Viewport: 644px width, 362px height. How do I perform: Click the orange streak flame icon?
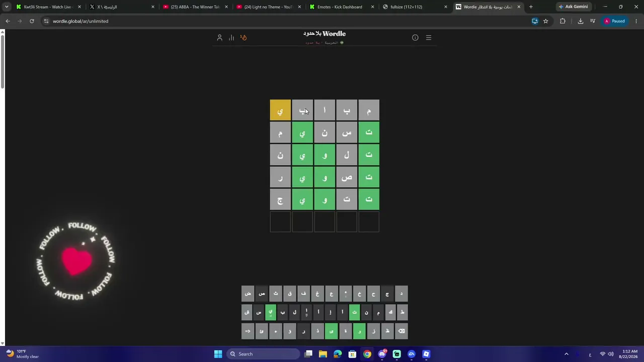point(244,38)
